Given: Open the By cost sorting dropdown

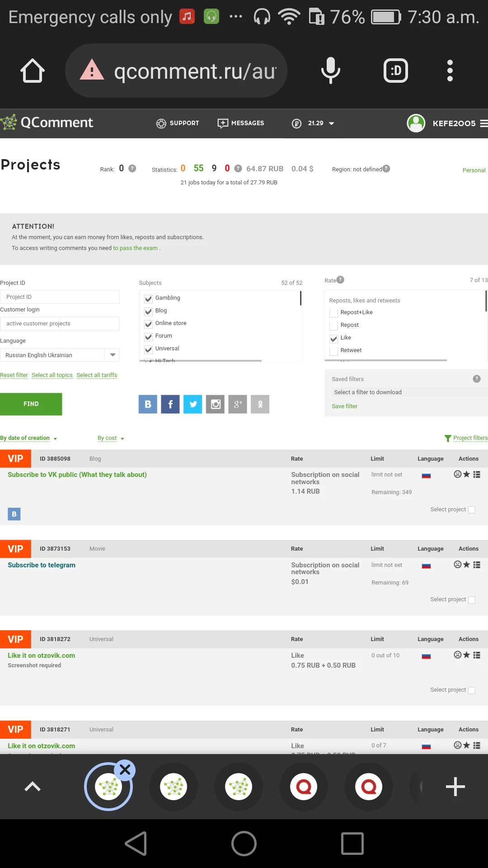Looking at the screenshot, I should tap(111, 438).
